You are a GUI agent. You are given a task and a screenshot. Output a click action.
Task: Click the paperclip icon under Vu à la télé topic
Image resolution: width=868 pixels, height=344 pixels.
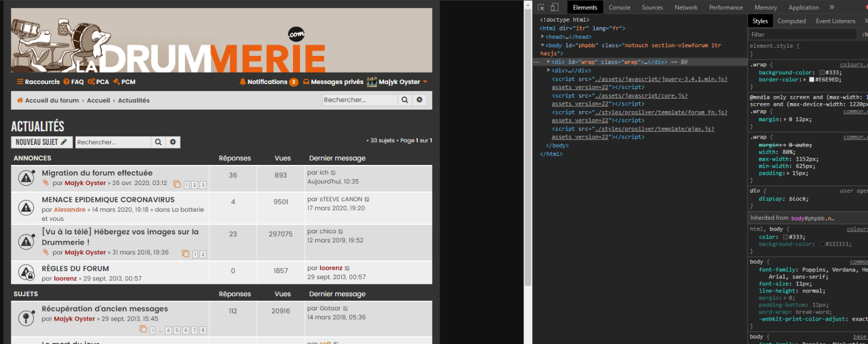coord(46,252)
